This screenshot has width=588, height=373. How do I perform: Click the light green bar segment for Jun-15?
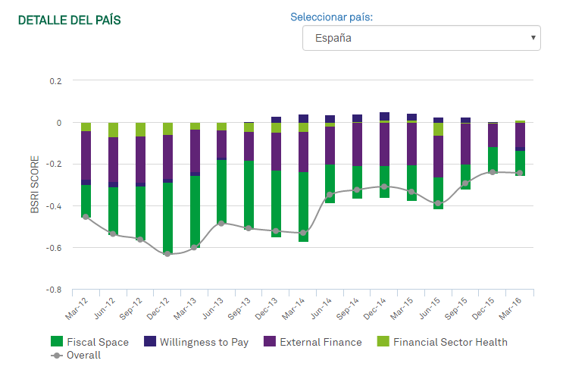439,129
